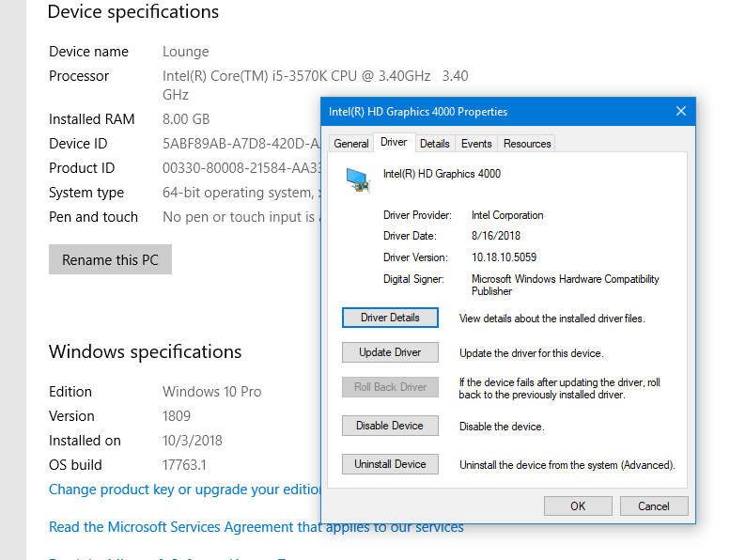Click the Uninstall Device button
Image resolution: width=730 pixels, height=560 pixels.
pyautogui.click(x=390, y=464)
